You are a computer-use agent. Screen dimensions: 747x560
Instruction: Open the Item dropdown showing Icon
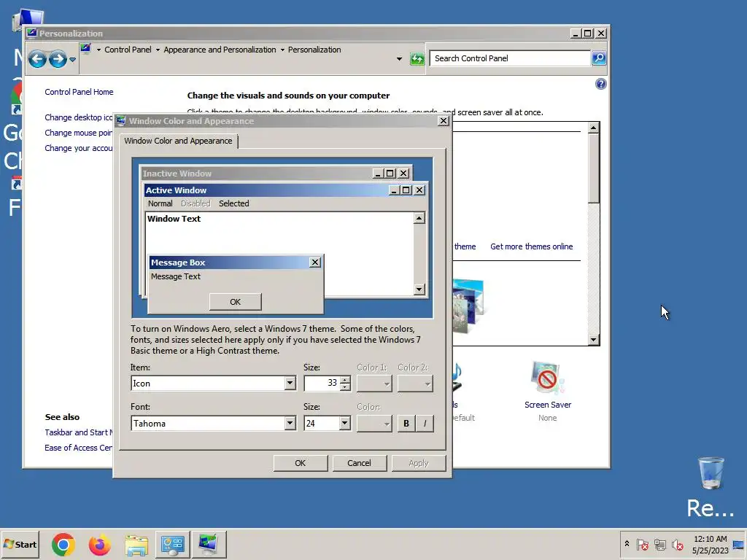point(290,384)
